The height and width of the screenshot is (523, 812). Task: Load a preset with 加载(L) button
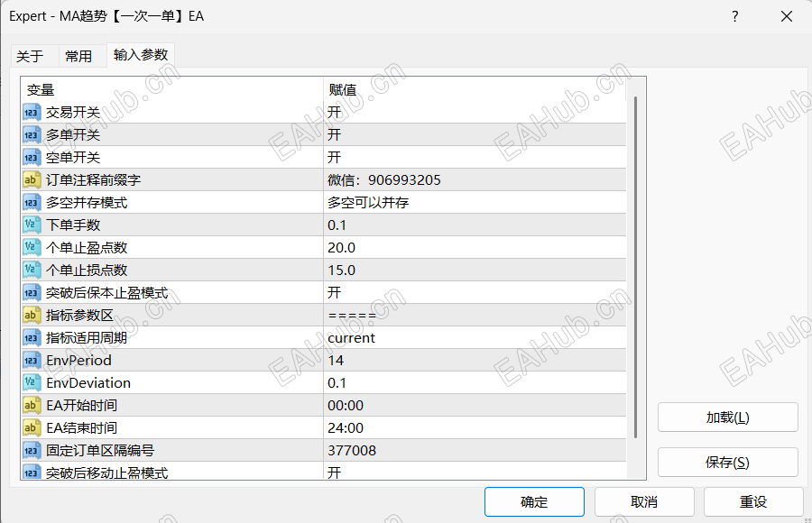pyautogui.click(x=727, y=417)
